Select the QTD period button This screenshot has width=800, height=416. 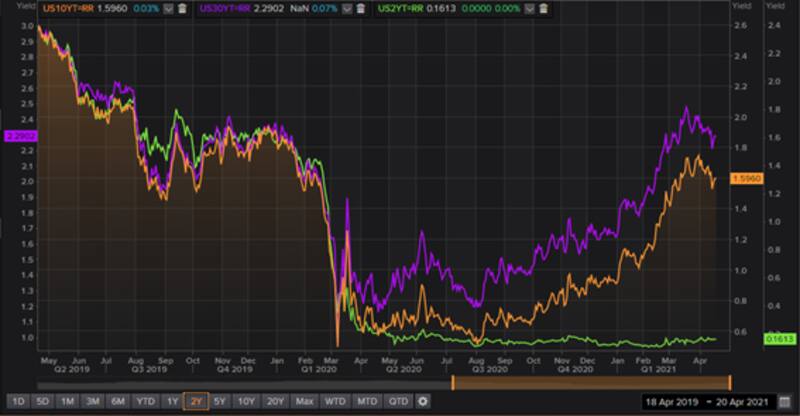point(398,401)
